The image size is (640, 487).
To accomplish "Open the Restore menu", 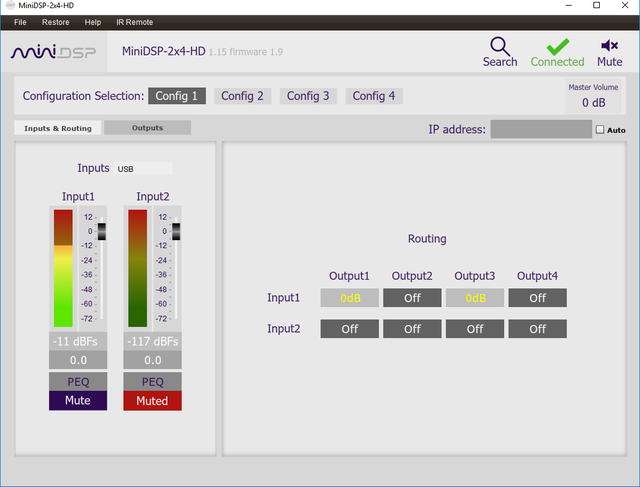I will pos(56,22).
